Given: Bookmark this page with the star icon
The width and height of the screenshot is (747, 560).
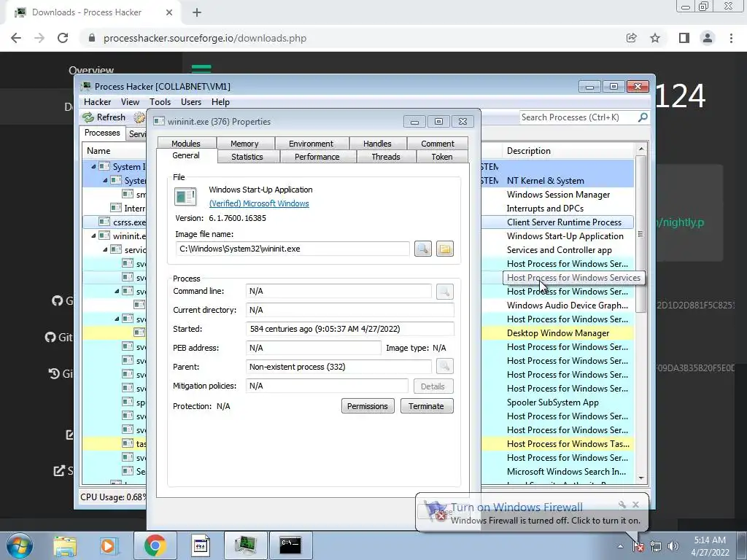Looking at the screenshot, I should coord(655,38).
